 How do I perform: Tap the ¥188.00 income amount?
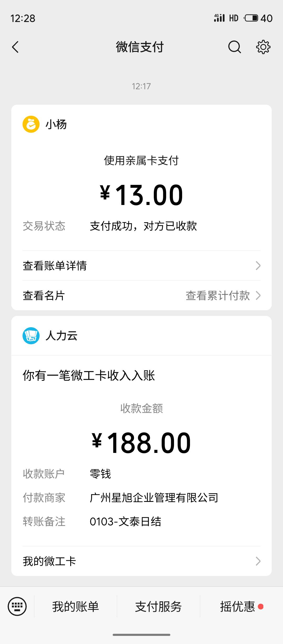pos(141,443)
